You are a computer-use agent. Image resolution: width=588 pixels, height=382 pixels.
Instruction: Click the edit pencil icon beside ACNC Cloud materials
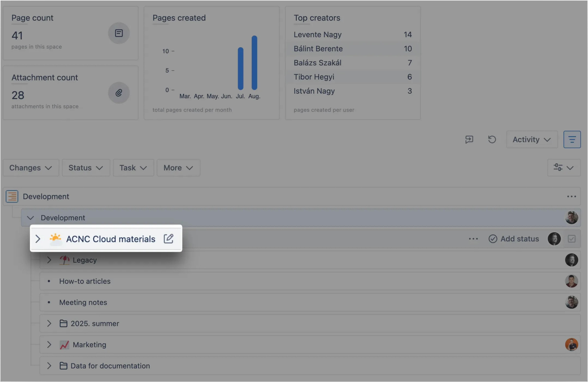[168, 239]
